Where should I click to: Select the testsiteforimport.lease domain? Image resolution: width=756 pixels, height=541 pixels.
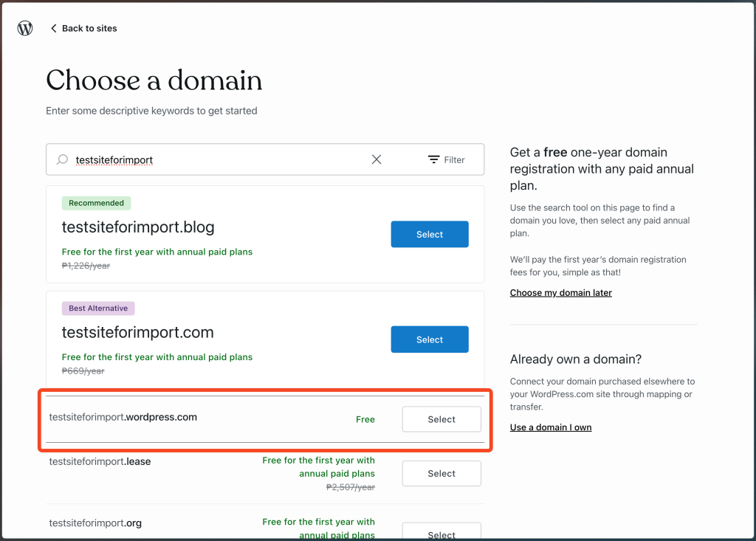click(x=441, y=473)
